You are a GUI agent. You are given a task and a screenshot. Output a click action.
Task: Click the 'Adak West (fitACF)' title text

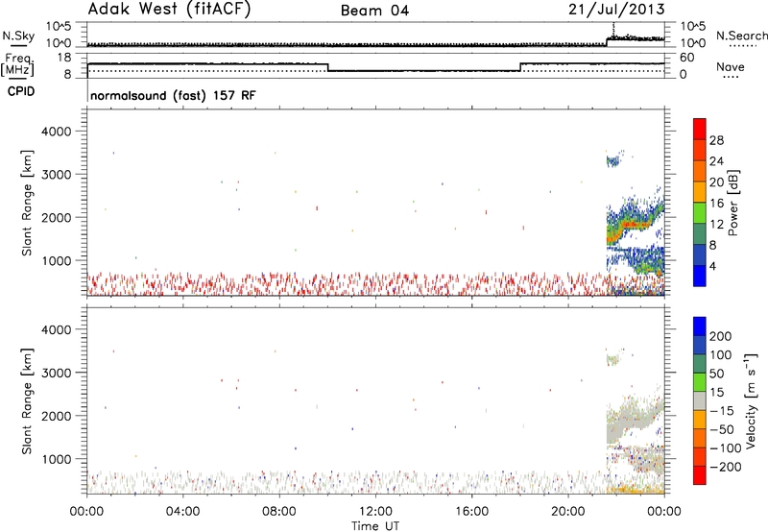(x=170, y=10)
